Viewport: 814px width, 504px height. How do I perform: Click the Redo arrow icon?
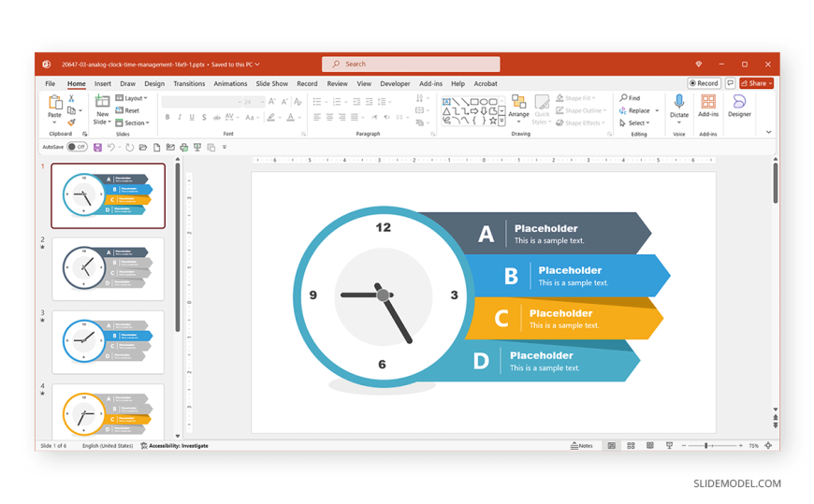(130, 148)
